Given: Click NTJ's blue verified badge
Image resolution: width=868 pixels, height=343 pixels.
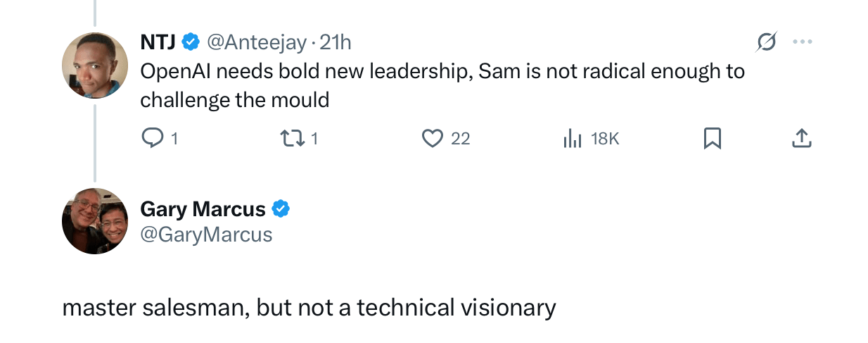Looking at the screenshot, I should [x=191, y=42].
